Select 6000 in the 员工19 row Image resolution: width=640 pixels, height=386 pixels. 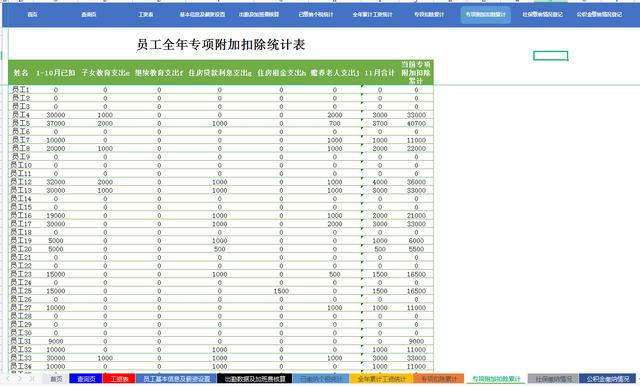(416, 241)
